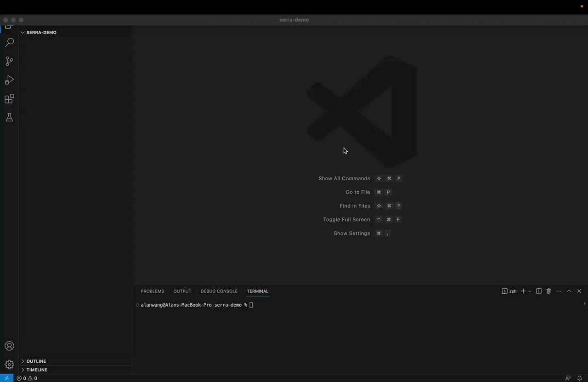Split the terminal pane
Image resolution: width=588 pixels, height=382 pixels.
tap(539, 291)
